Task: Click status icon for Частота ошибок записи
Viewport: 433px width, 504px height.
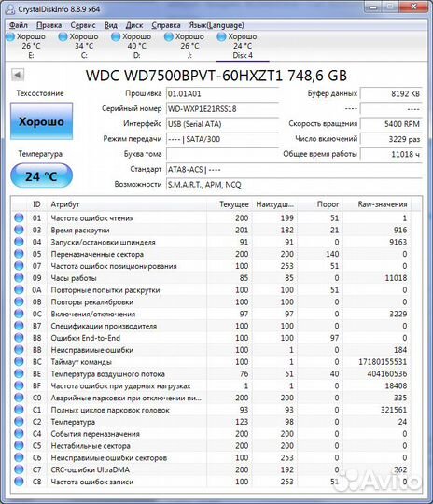Action: pos(19,482)
